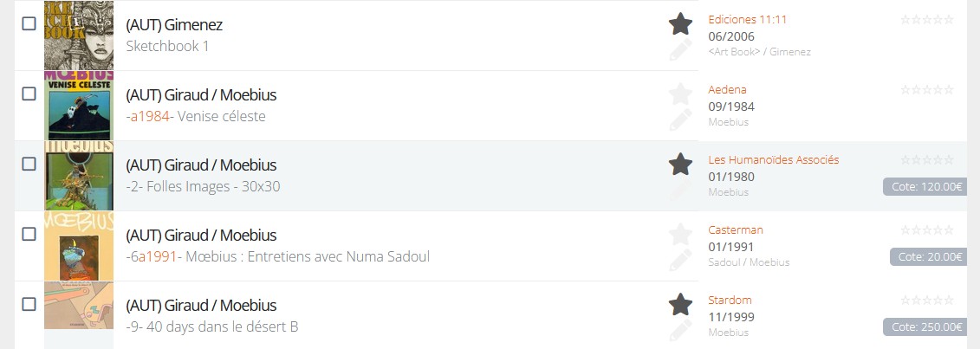
Task: Check the 40 days dans le désert B checkbox
Action: coord(29,304)
